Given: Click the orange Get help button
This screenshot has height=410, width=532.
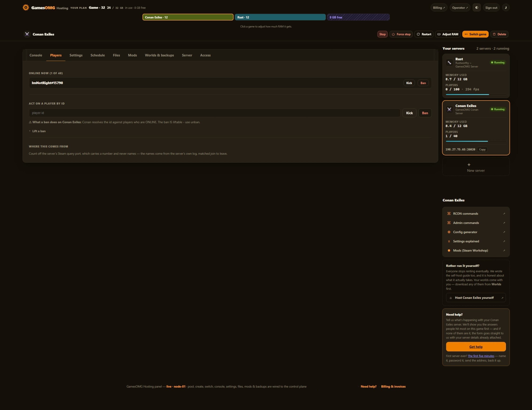Looking at the screenshot, I should tap(476, 347).
